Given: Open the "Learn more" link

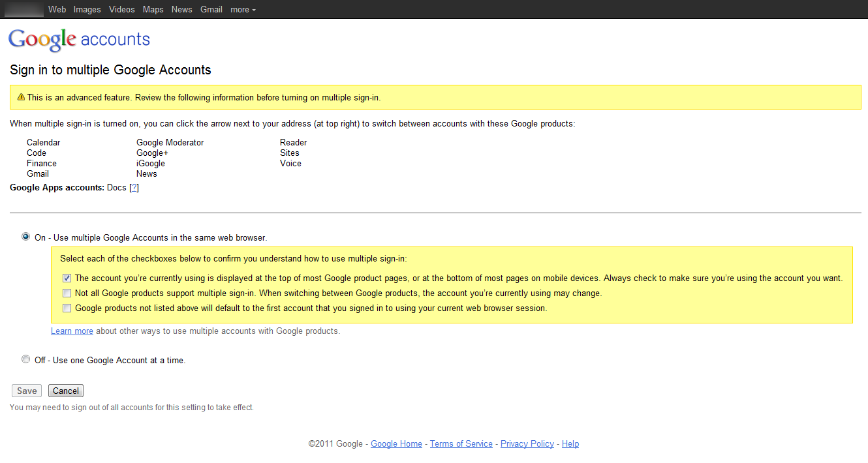Looking at the screenshot, I should (72, 331).
